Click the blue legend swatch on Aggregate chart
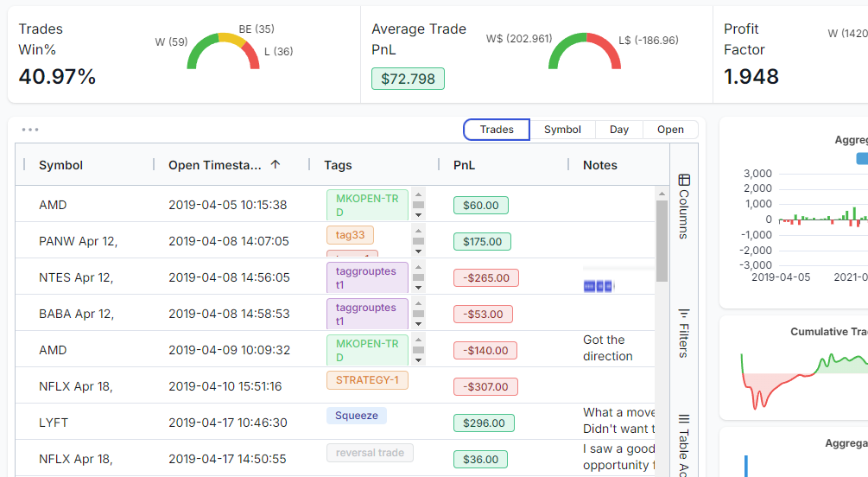 tap(862, 158)
